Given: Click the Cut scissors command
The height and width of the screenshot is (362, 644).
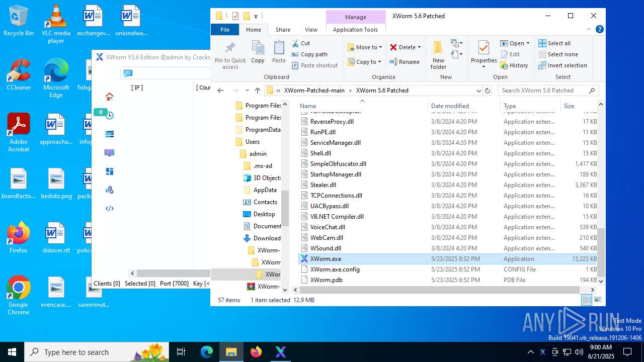Looking at the screenshot, I should (300, 43).
